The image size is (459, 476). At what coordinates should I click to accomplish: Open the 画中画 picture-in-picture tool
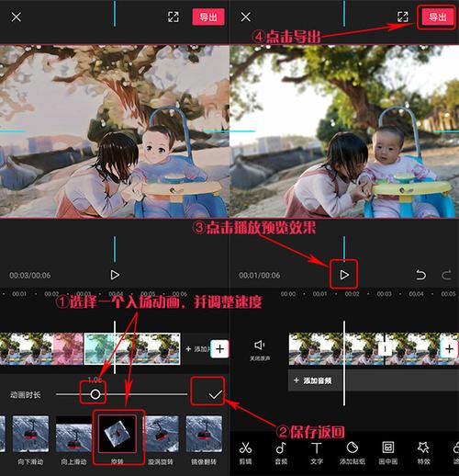[x=388, y=453]
